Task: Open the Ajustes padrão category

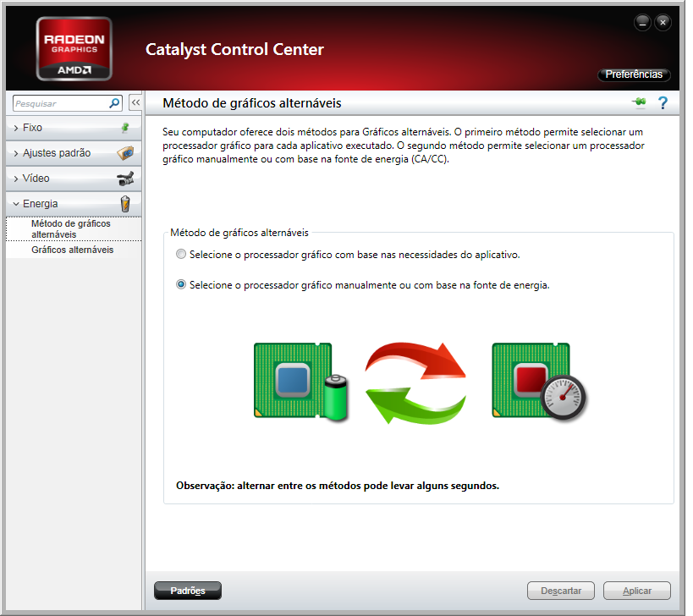Action: (74, 153)
